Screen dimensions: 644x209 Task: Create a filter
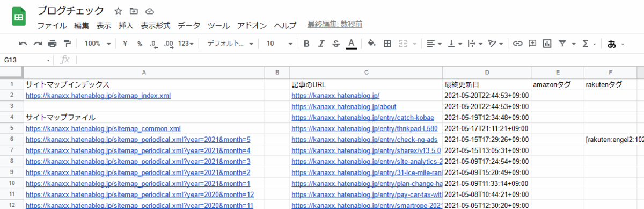(562, 44)
